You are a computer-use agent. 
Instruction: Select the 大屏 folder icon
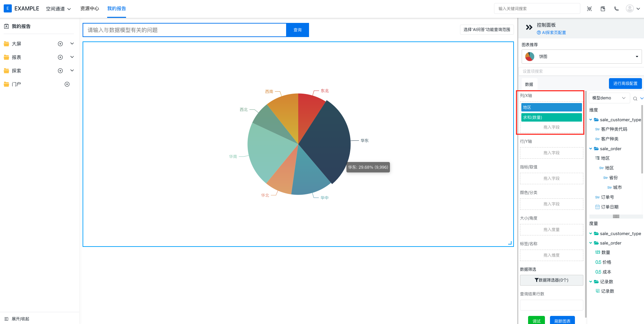[6, 44]
